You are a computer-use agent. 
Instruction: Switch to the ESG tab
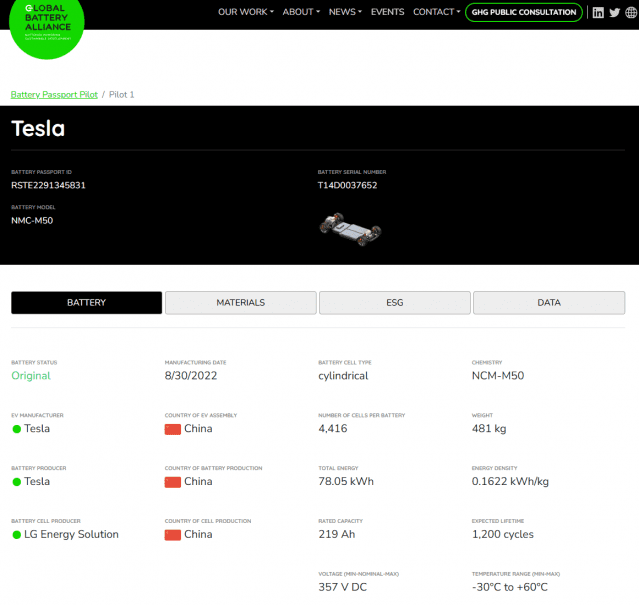394,303
